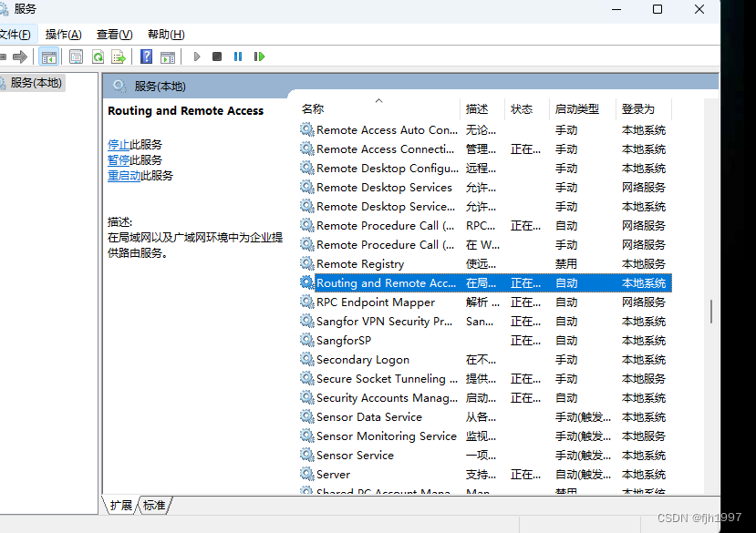Click the Restart Service icon
The image size is (756, 533).
pyautogui.click(x=259, y=56)
